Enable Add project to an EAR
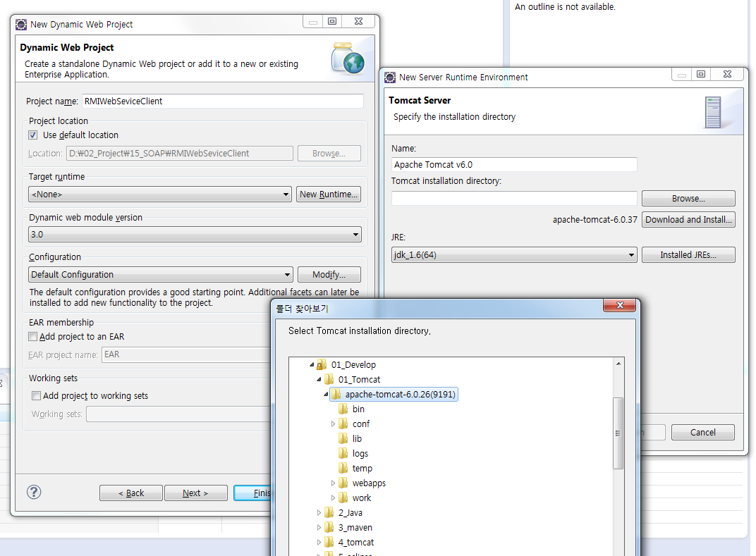Screen dimensions: 756x556 pyautogui.click(x=33, y=337)
